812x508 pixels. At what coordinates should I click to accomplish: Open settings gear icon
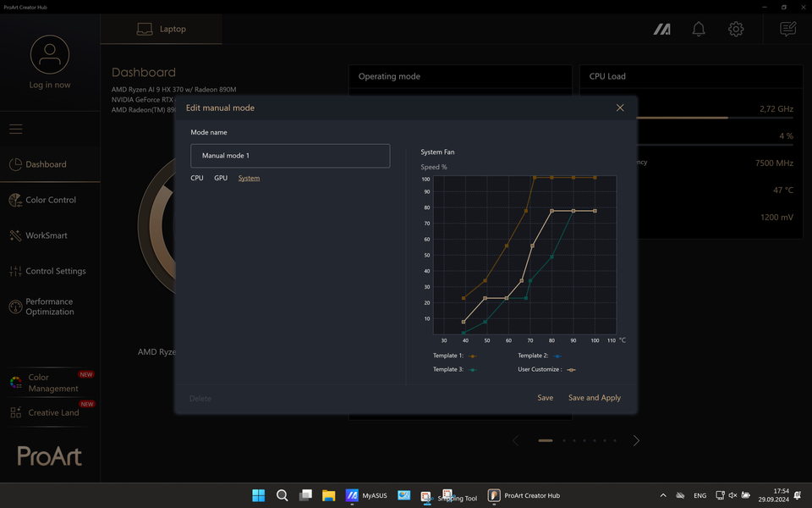click(x=736, y=29)
